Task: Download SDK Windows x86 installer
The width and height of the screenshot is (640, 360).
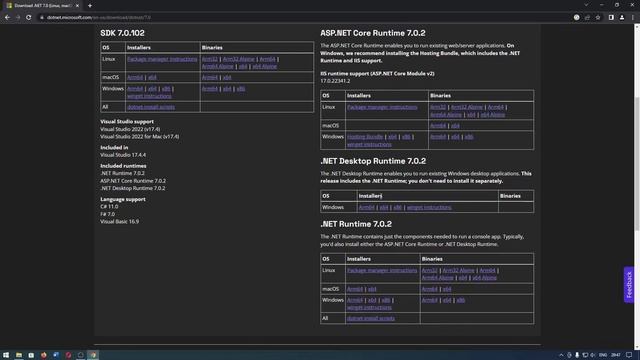Action: [x=166, y=89]
